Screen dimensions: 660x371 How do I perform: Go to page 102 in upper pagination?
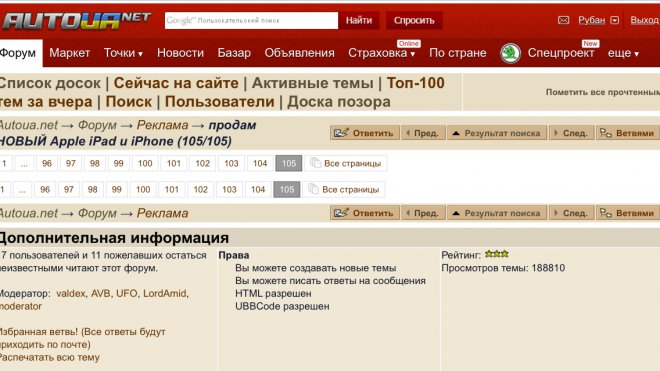click(x=202, y=163)
